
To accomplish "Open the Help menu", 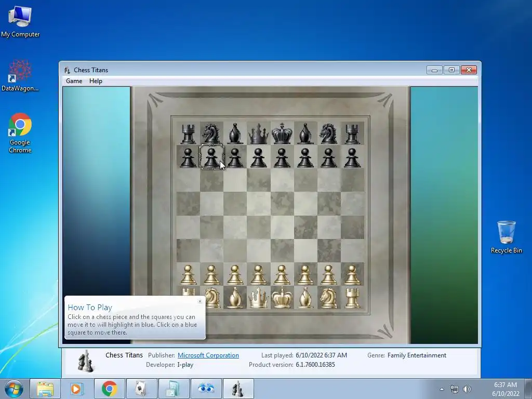I will (x=96, y=81).
